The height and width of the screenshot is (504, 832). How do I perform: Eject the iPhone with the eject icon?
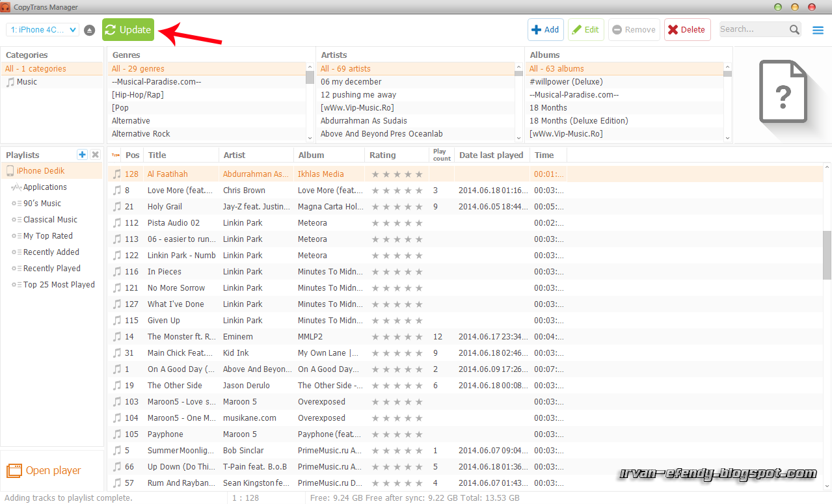(90, 31)
